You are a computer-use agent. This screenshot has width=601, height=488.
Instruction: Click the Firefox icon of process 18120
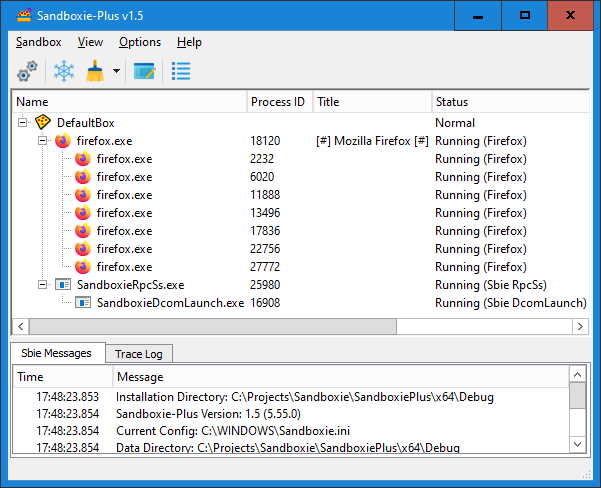pyautogui.click(x=63, y=141)
